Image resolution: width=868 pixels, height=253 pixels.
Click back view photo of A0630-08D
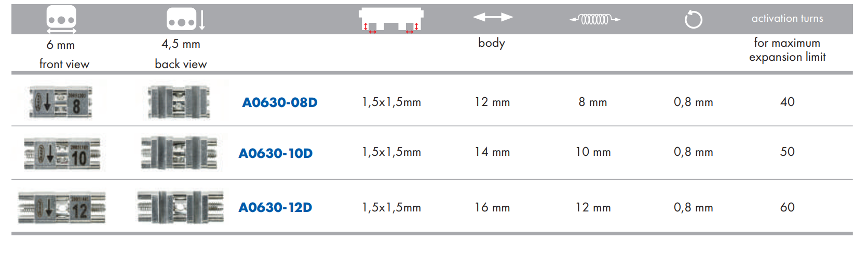(x=179, y=102)
